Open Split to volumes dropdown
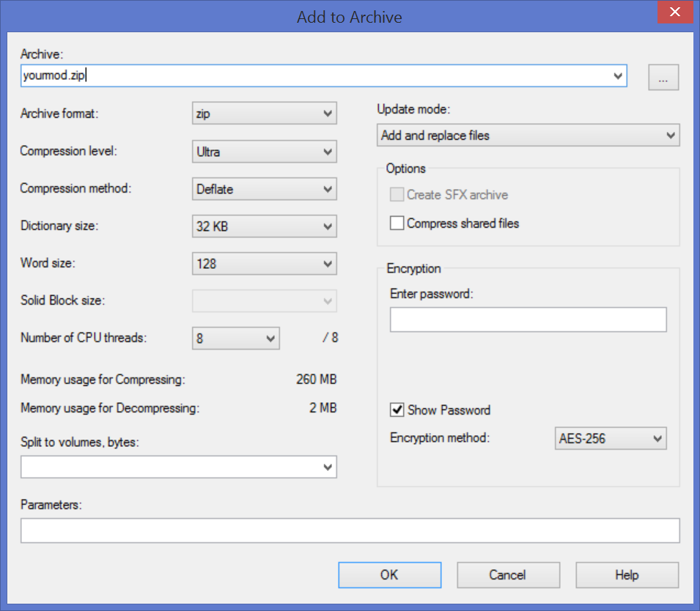This screenshot has width=700, height=611. 179,467
